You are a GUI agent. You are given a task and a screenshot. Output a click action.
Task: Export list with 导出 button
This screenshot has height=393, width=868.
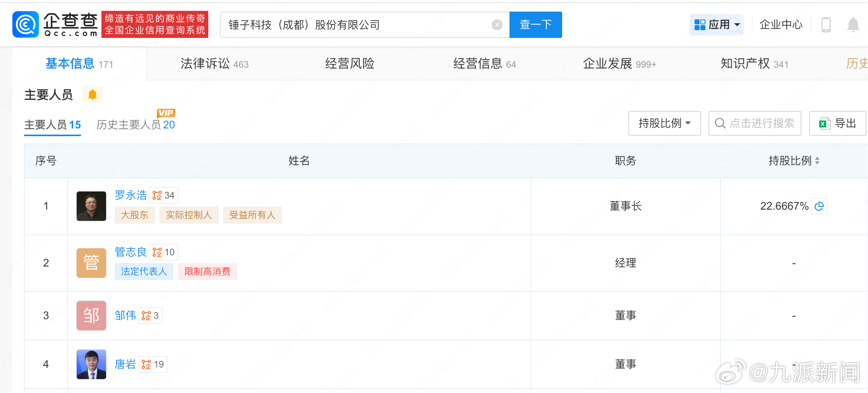tap(837, 123)
